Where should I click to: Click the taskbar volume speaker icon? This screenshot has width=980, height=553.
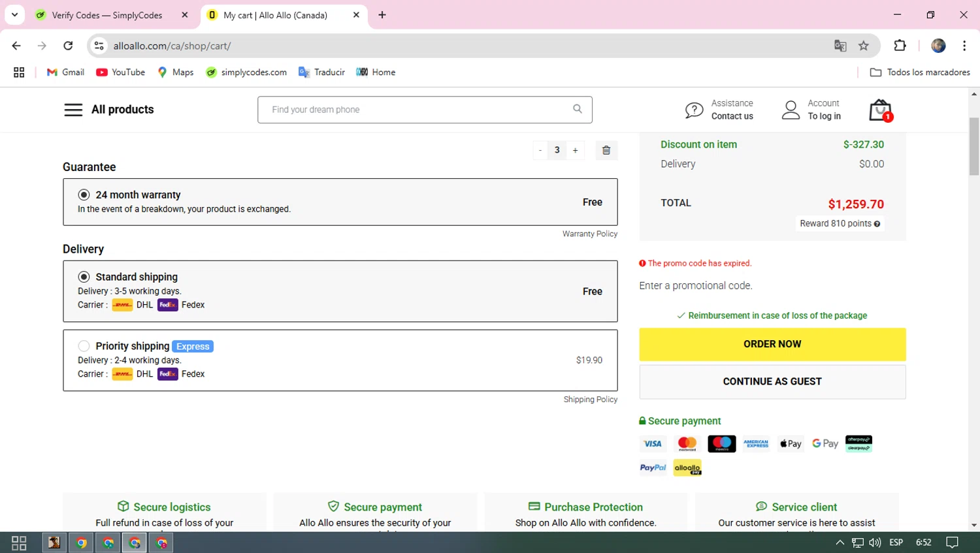[875, 543]
